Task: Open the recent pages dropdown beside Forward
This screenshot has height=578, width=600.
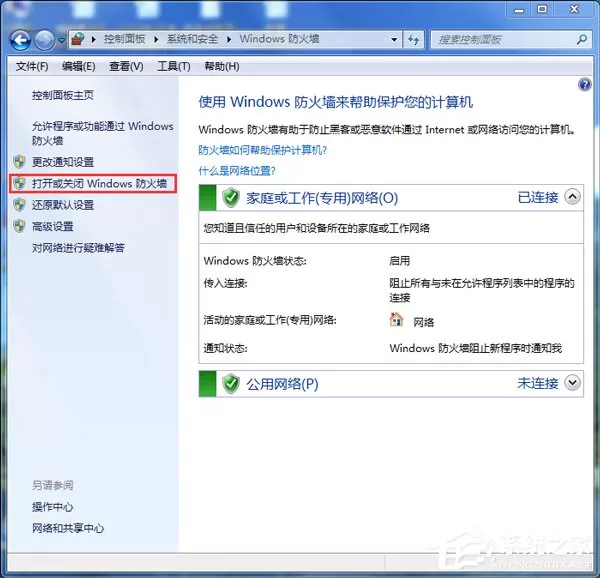Action: [61, 40]
